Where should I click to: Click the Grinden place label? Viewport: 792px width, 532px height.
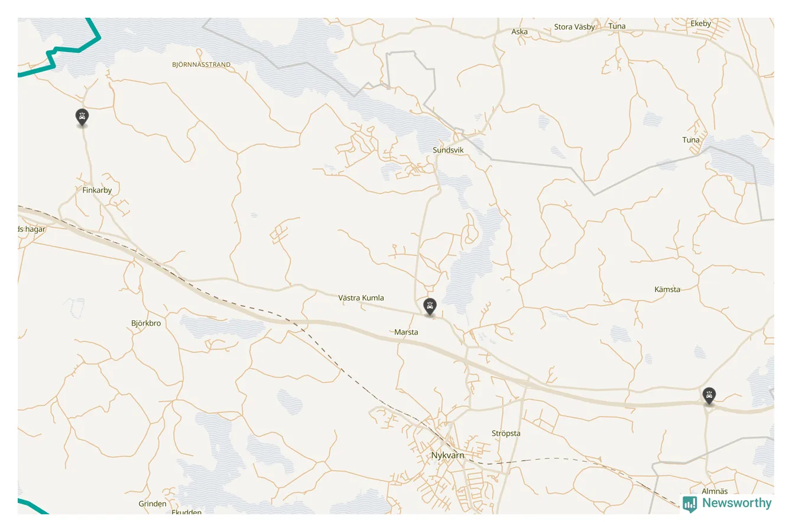tap(152, 504)
